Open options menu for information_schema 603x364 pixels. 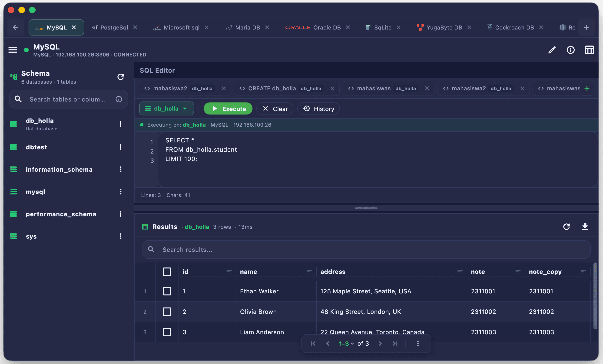[x=120, y=169]
